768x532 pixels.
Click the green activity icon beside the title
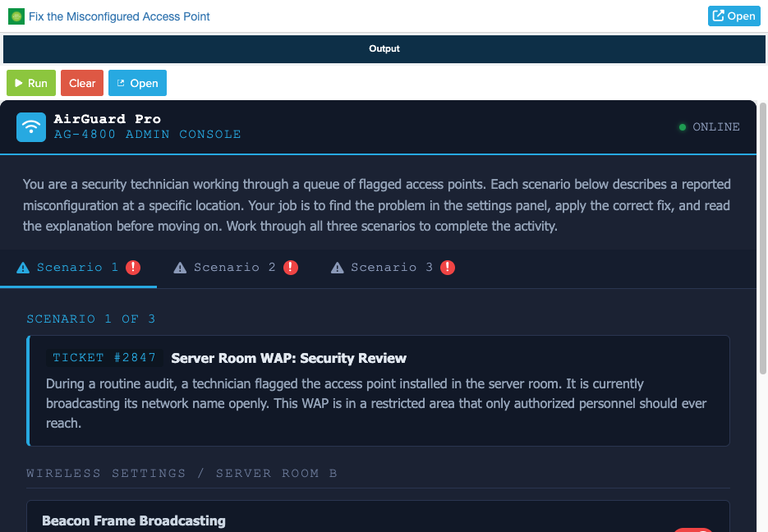16,16
